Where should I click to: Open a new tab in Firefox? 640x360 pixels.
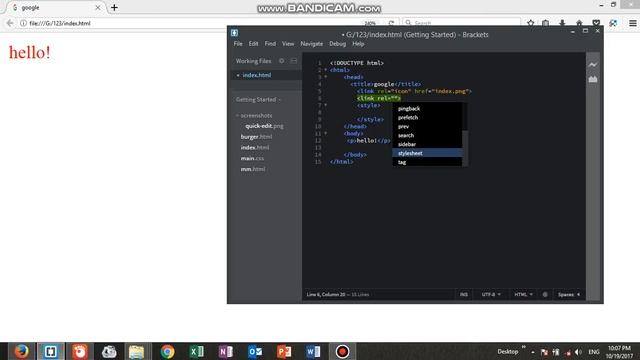(x=114, y=7)
